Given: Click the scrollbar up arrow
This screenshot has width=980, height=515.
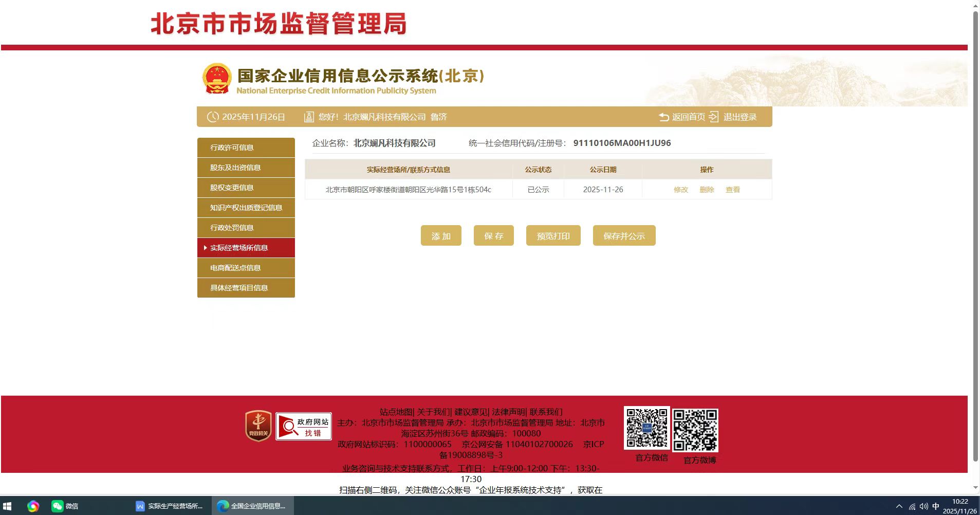Looking at the screenshot, I should click(975, 5).
